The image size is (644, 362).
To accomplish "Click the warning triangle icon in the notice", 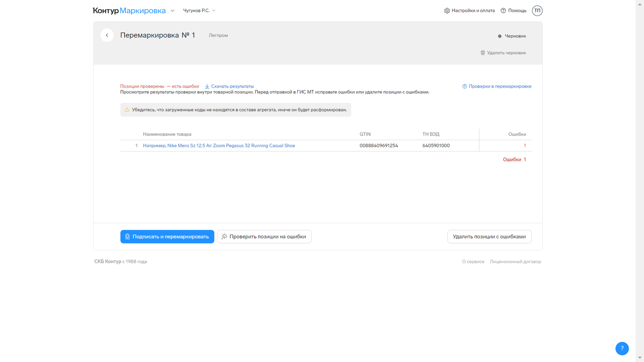I will [x=127, y=110].
